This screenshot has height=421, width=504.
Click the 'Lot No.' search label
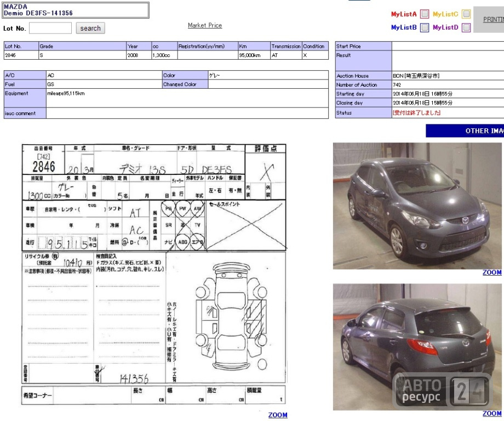click(x=14, y=29)
